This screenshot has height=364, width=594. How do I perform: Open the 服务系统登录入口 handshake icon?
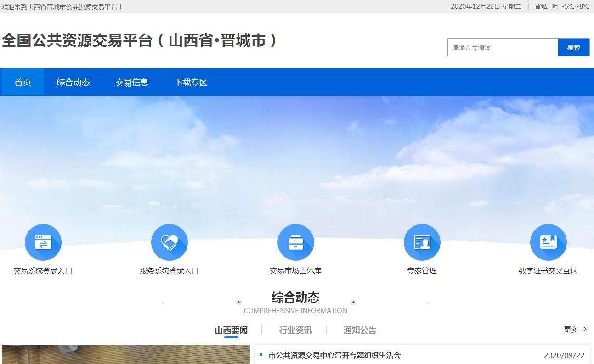pos(169,242)
